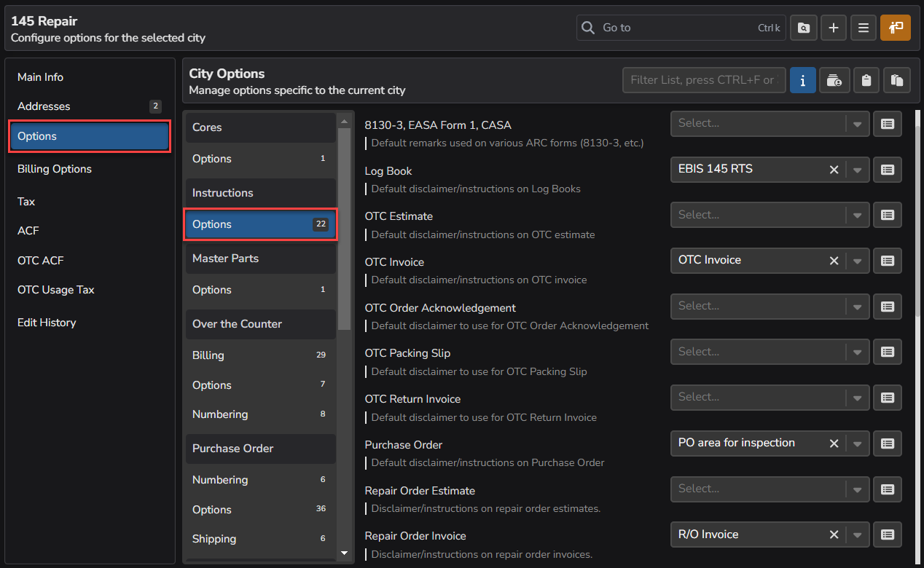Image resolution: width=924 pixels, height=568 pixels.
Task: Select Billing under Over the Counter
Action: click(208, 355)
